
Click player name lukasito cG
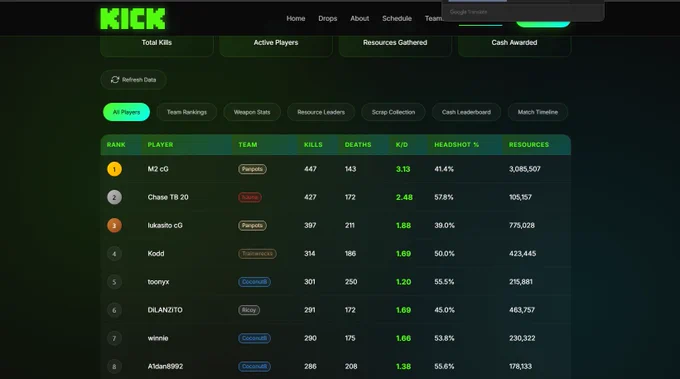click(165, 225)
